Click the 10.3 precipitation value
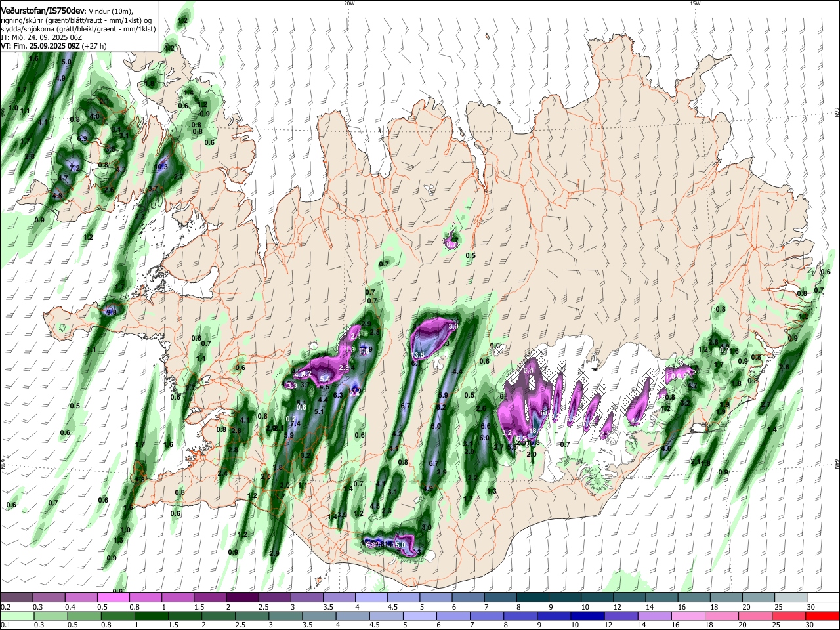This screenshot has height=630, width=840. tap(161, 167)
